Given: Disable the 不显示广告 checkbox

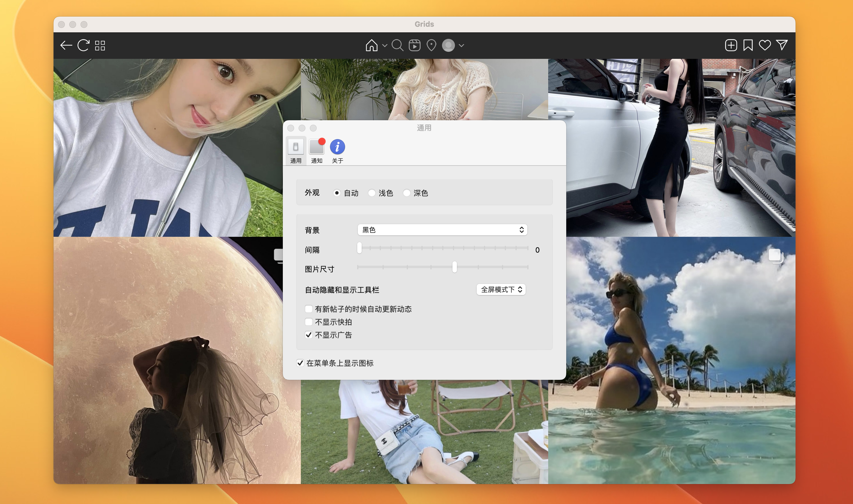Looking at the screenshot, I should [x=308, y=335].
